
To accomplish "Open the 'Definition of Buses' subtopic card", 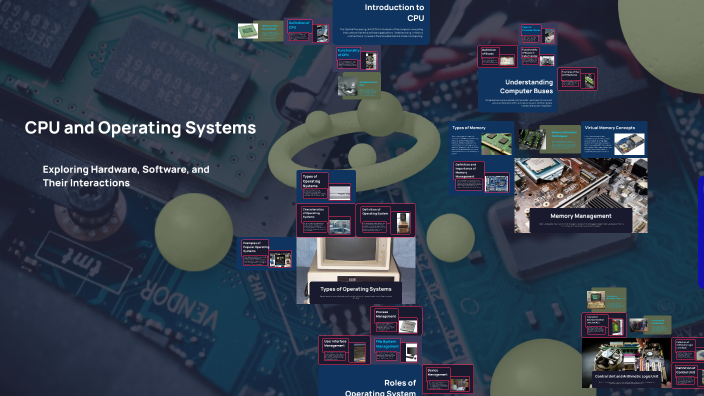I will [497, 56].
